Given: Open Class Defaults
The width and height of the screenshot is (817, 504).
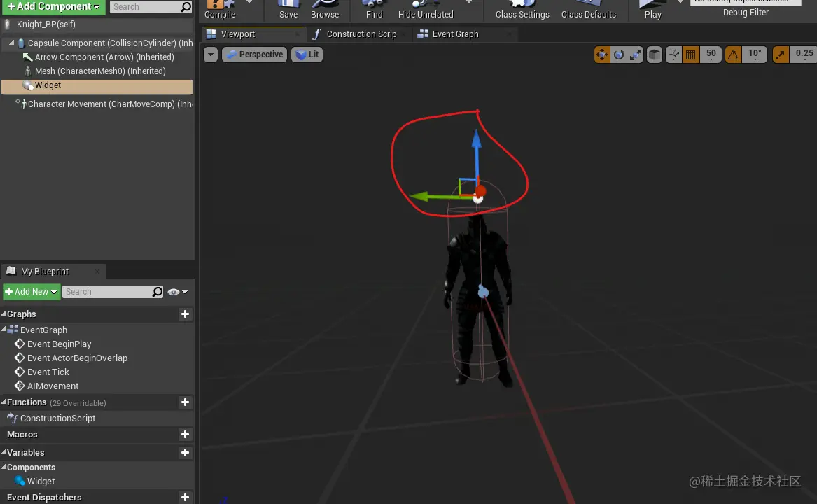Looking at the screenshot, I should coord(588,10).
